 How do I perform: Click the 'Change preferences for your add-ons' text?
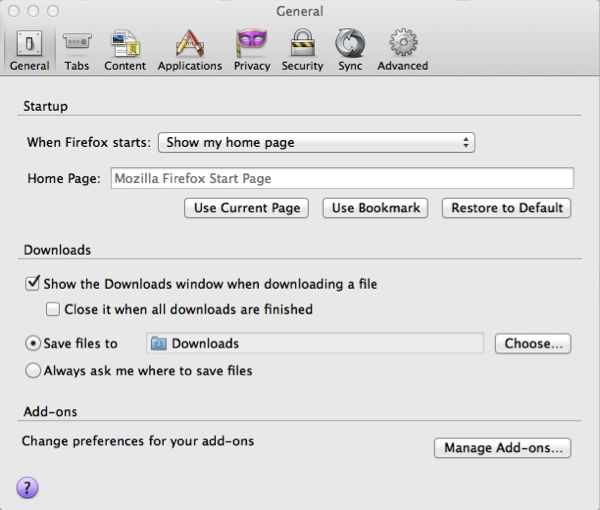click(138, 441)
